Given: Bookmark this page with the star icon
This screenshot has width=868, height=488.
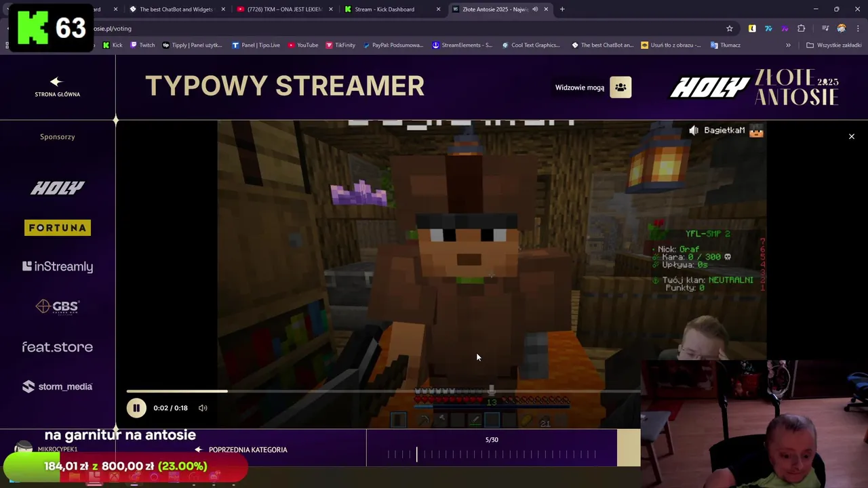Looking at the screenshot, I should (x=730, y=28).
